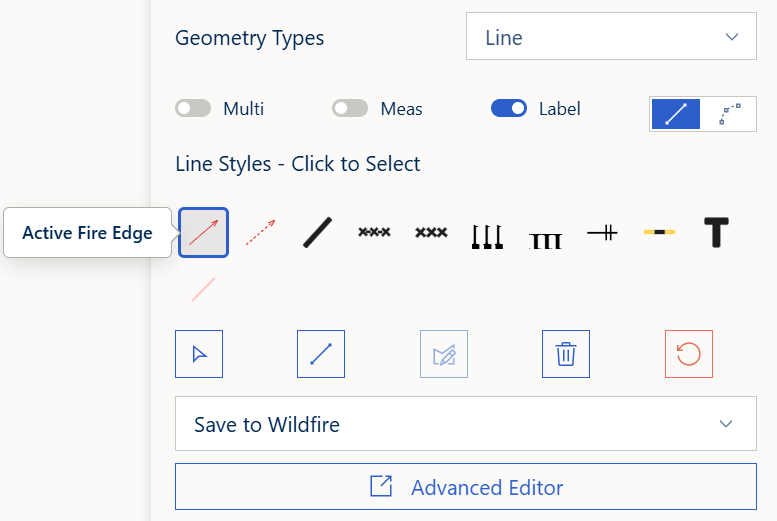Switch to dotted curve drawing mode
This screenshot has height=521, width=777.
(x=728, y=114)
